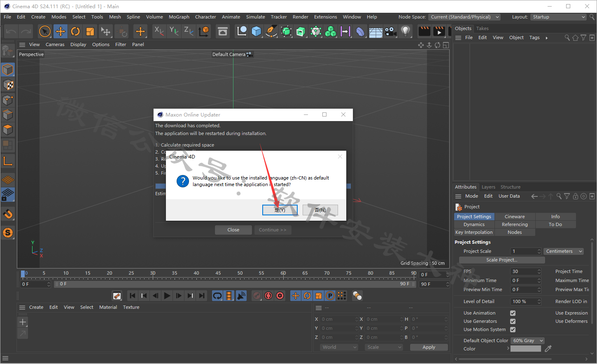Select the Live Selection tool

pos(45,31)
